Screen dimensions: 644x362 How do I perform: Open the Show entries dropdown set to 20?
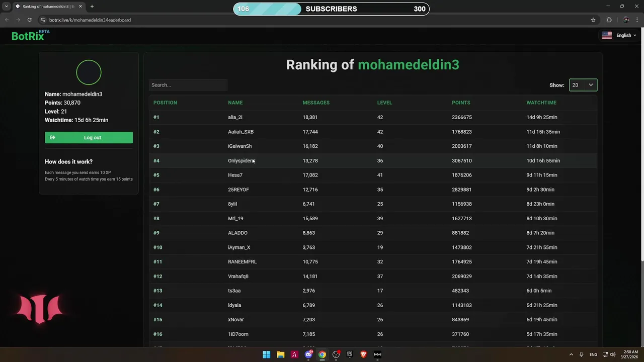coord(583,85)
